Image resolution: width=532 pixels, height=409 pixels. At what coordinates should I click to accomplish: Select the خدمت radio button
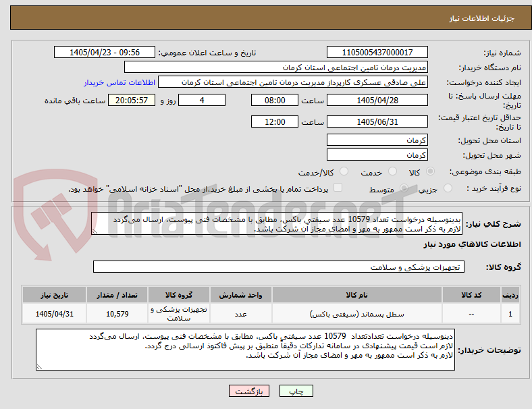392,171
